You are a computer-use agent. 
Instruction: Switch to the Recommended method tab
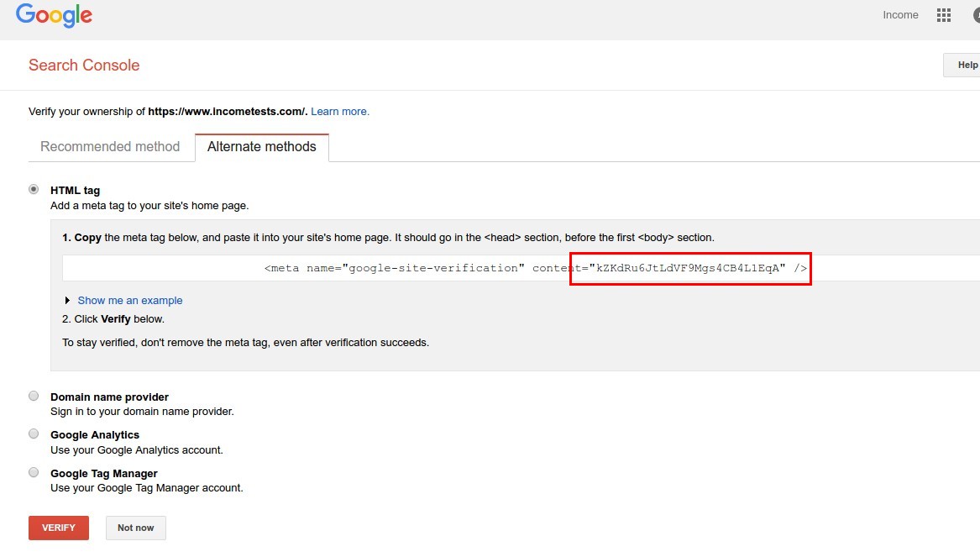tap(110, 146)
